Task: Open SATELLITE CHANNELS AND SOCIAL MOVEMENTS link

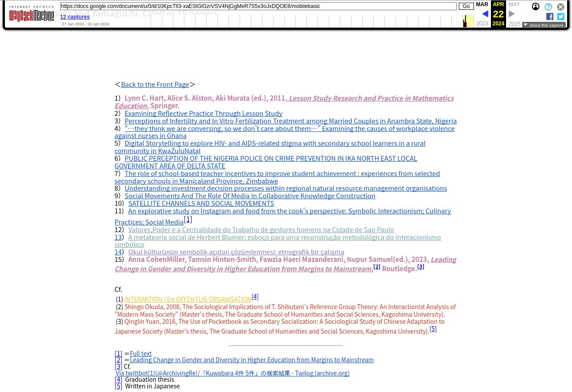Action: tap(201, 203)
